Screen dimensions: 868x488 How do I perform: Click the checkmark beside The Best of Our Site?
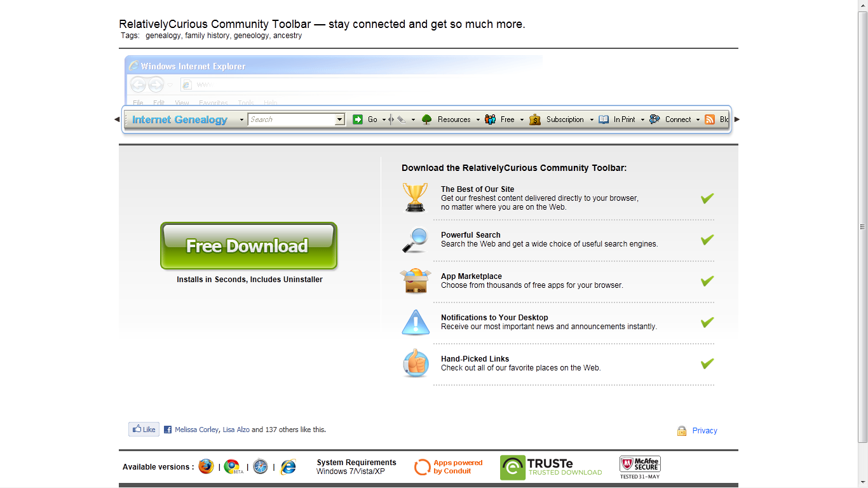(707, 198)
